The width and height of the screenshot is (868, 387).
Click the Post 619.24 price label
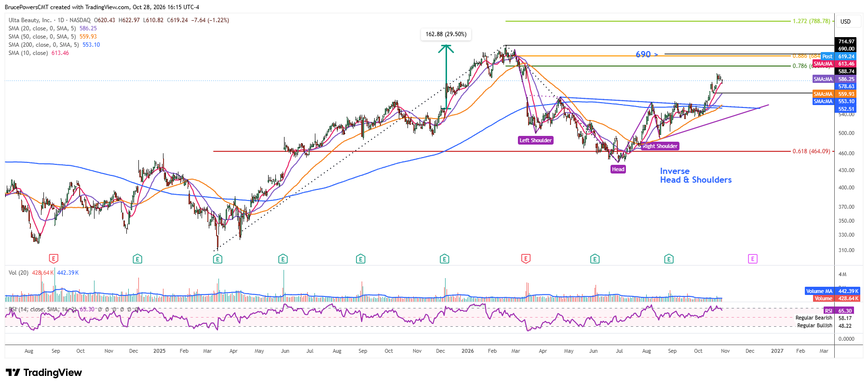tap(839, 56)
